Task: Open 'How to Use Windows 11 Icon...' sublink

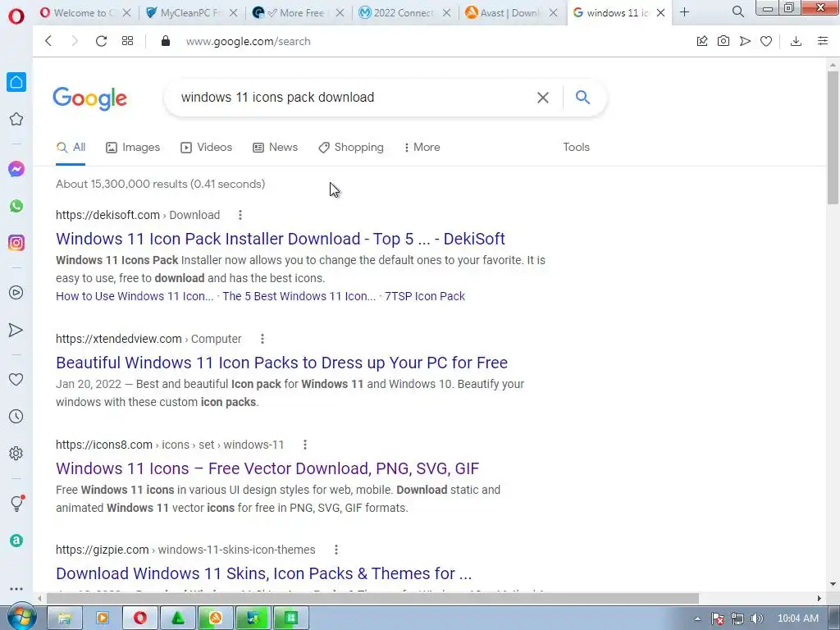Action: (135, 296)
